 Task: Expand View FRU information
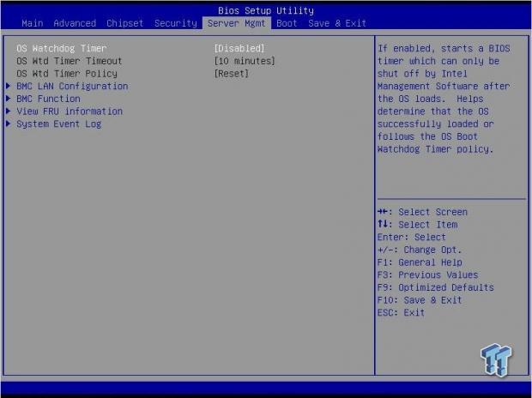tap(70, 112)
